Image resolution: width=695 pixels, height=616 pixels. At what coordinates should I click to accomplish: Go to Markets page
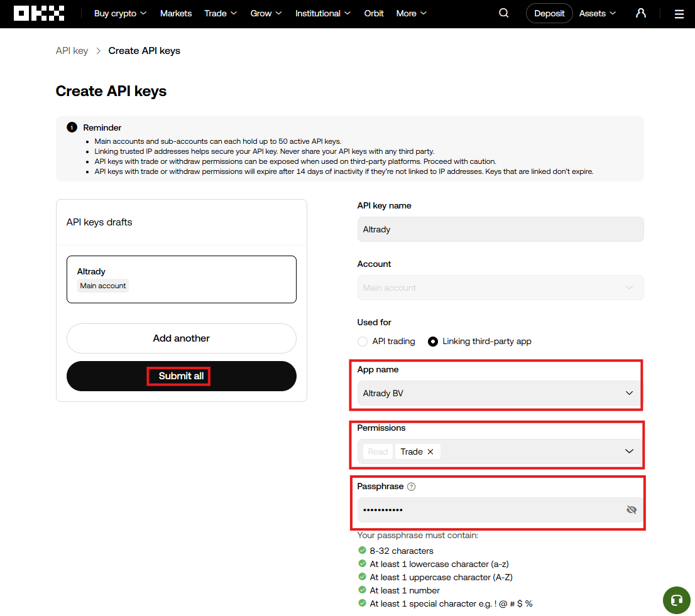(x=176, y=13)
